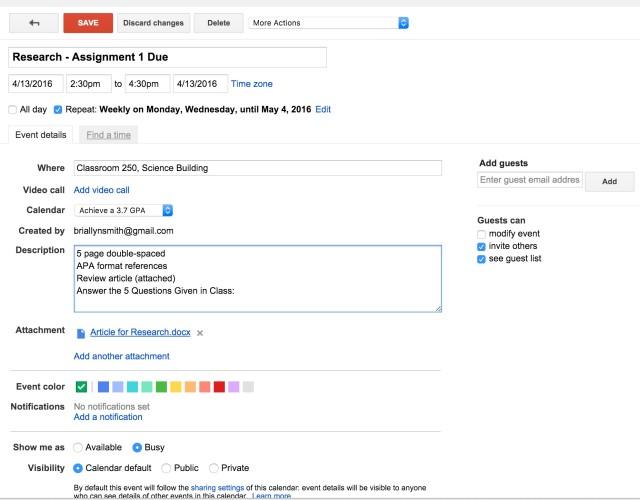Image resolution: width=640 pixels, height=500 pixels.
Task: Open the More Actions dropdown arrow
Action: pos(403,23)
